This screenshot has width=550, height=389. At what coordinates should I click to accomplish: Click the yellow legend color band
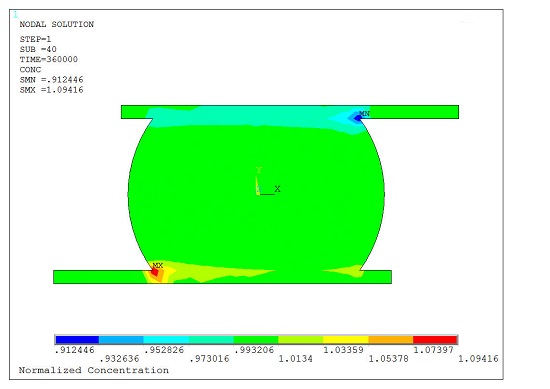(x=346, y=340)
